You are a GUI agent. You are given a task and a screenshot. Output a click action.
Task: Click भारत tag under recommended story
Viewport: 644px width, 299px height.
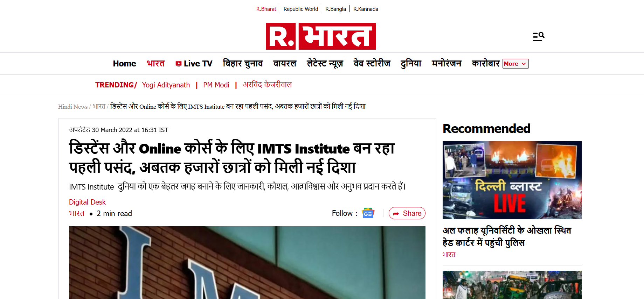pos(449,255)
